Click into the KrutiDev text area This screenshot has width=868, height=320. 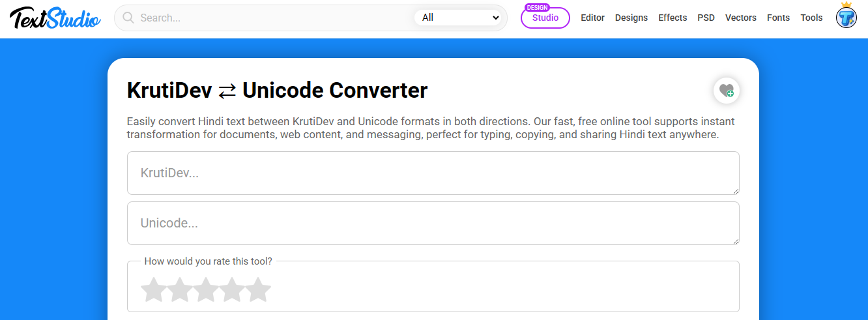[433, 173]
